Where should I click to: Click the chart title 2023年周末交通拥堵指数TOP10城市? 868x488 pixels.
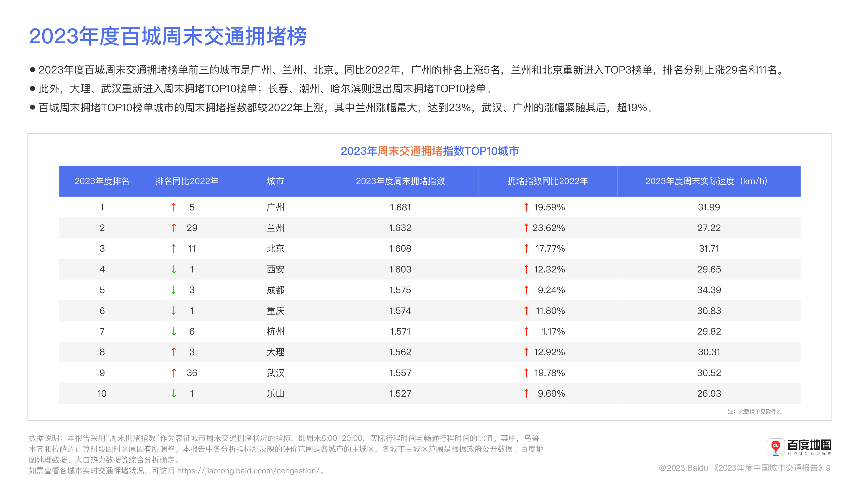point(430,151)
